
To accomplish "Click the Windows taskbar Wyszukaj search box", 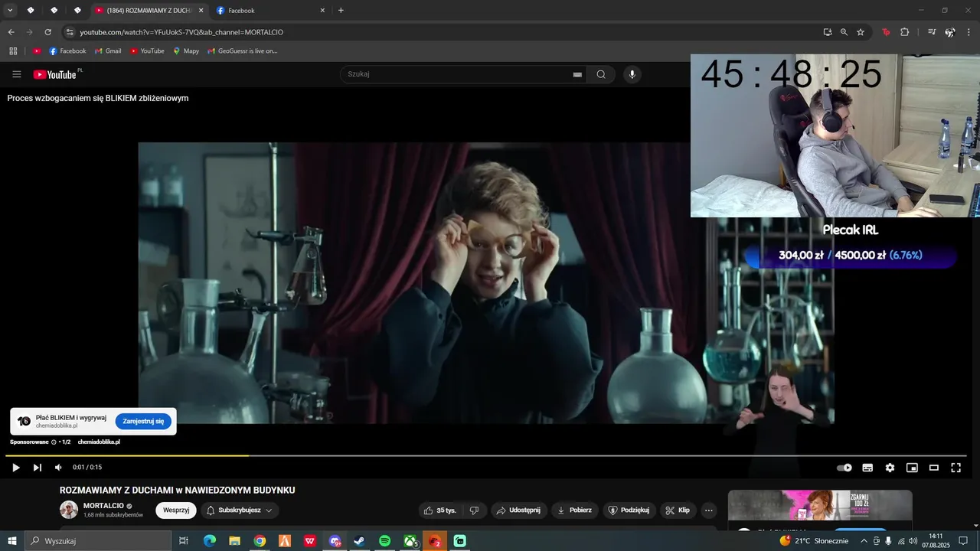I will click(x=98, y=541).
